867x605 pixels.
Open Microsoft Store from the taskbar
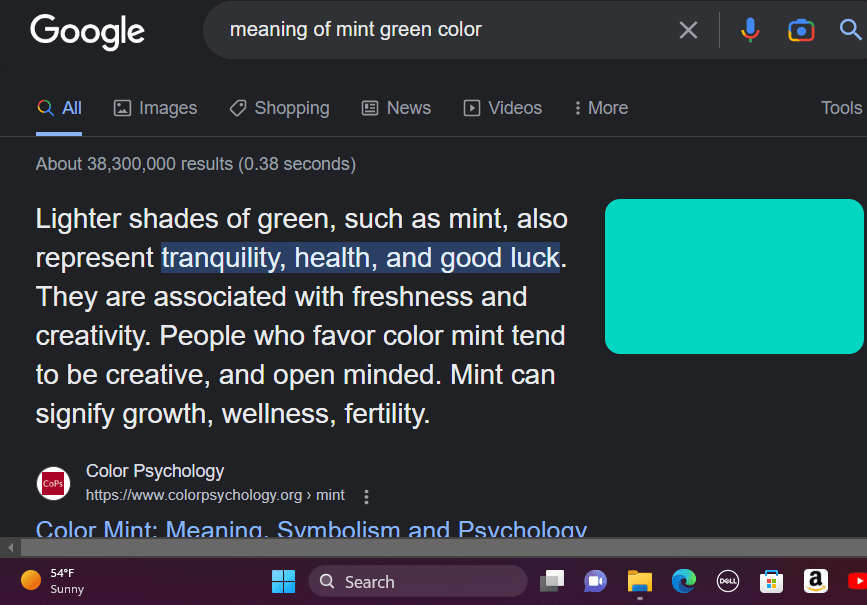771,581
